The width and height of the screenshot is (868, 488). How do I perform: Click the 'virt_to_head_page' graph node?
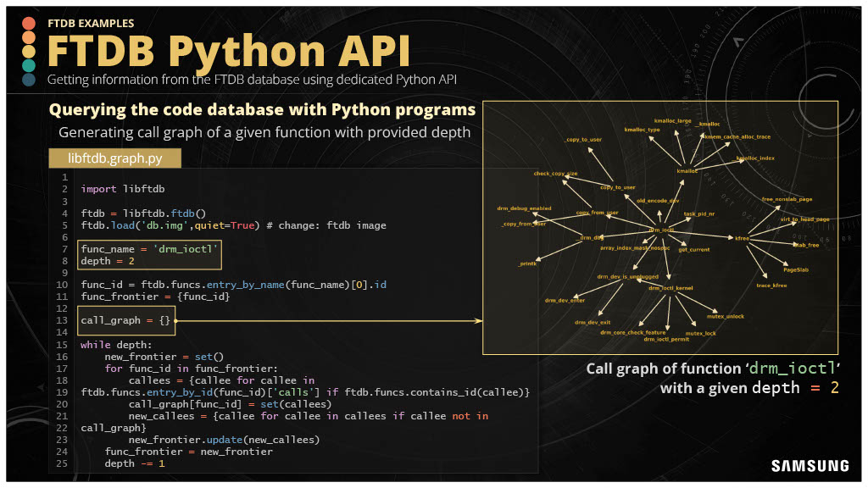(805, 219)
